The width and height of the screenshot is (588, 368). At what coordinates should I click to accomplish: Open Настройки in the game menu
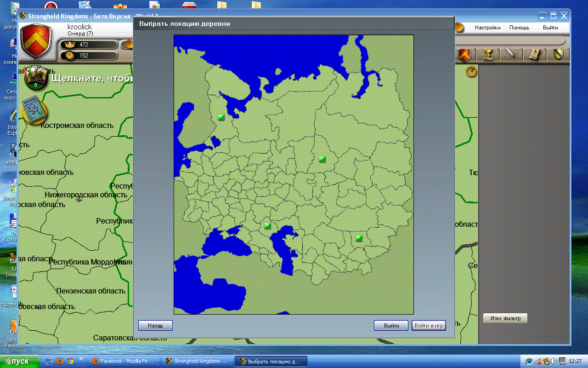coord(487,28)
